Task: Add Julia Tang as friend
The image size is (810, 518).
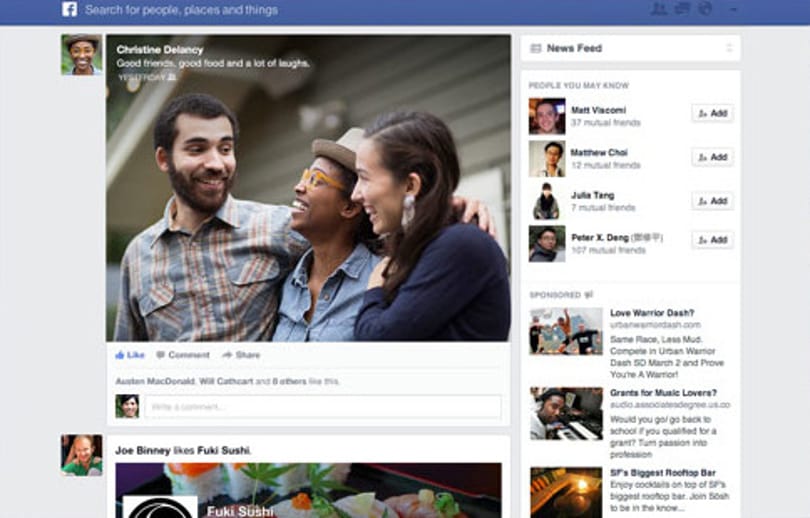Action: (712, 201)
